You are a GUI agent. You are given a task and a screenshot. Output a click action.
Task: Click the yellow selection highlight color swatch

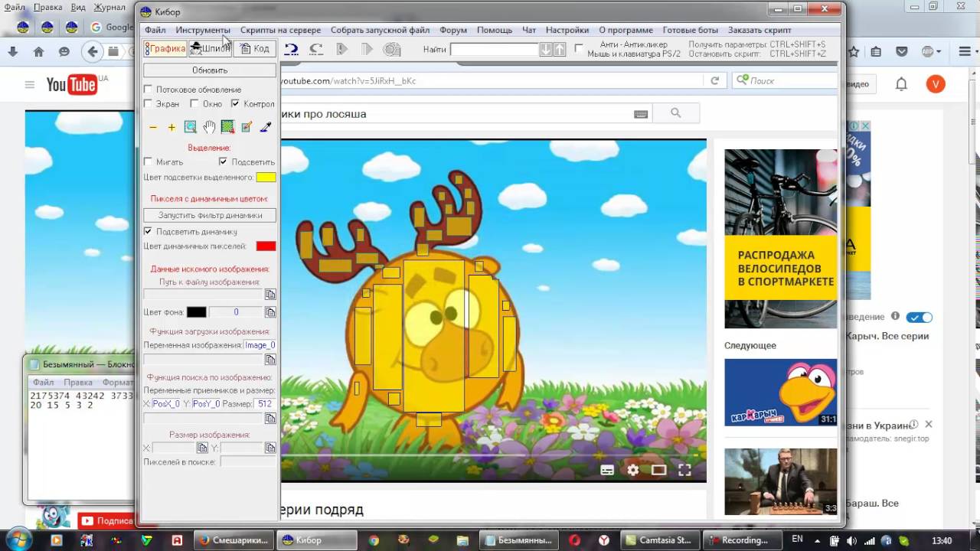click(x=266, y=178)
